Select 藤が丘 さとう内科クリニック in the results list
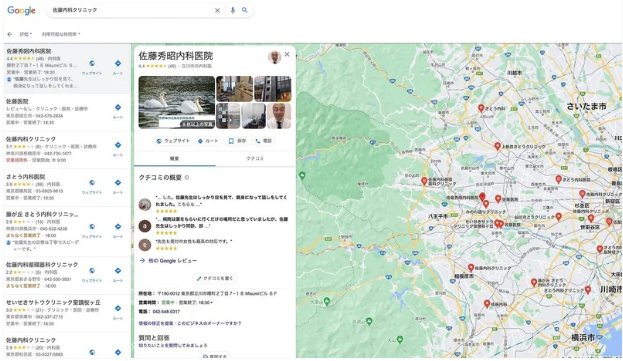Screen dimensions: 623x361 (x=42, y=214)
